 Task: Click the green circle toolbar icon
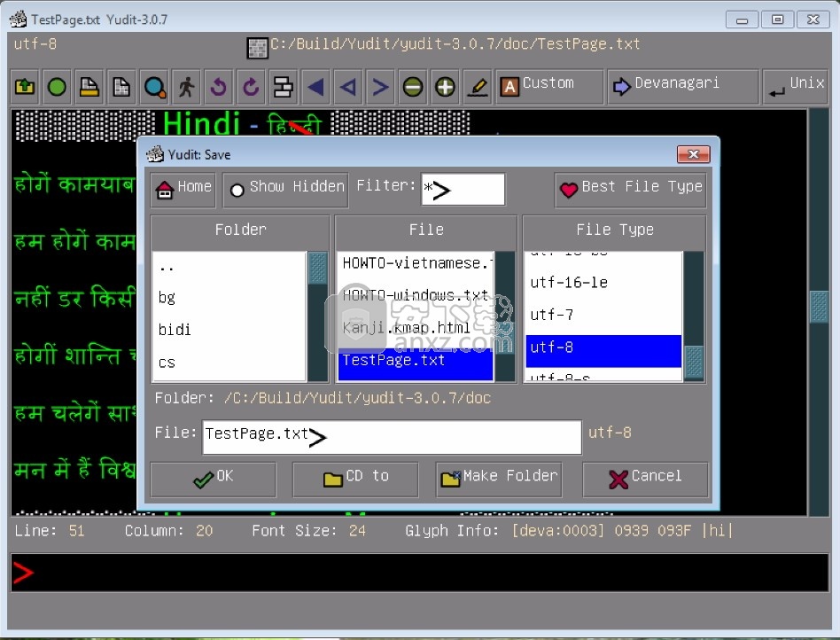coord(57,86)
